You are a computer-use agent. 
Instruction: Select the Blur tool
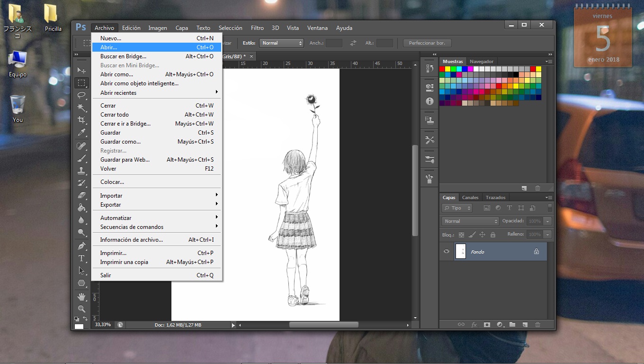81,220
